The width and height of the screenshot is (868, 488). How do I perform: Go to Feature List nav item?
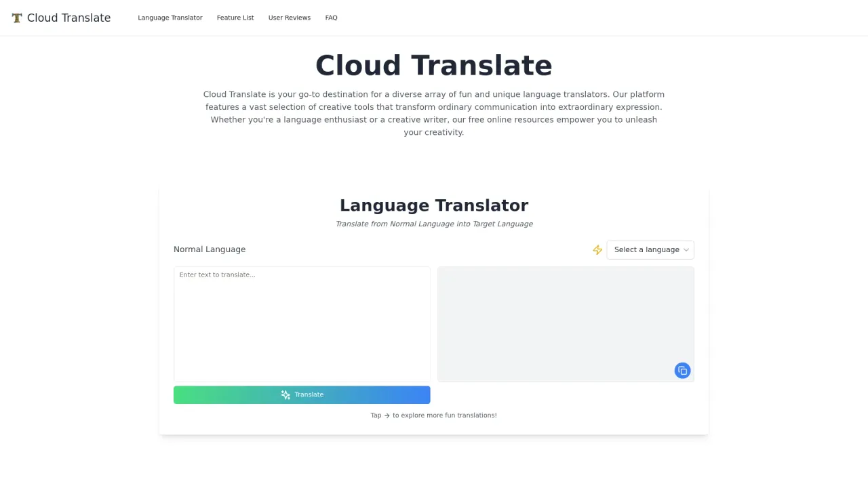tap(235, 18)
